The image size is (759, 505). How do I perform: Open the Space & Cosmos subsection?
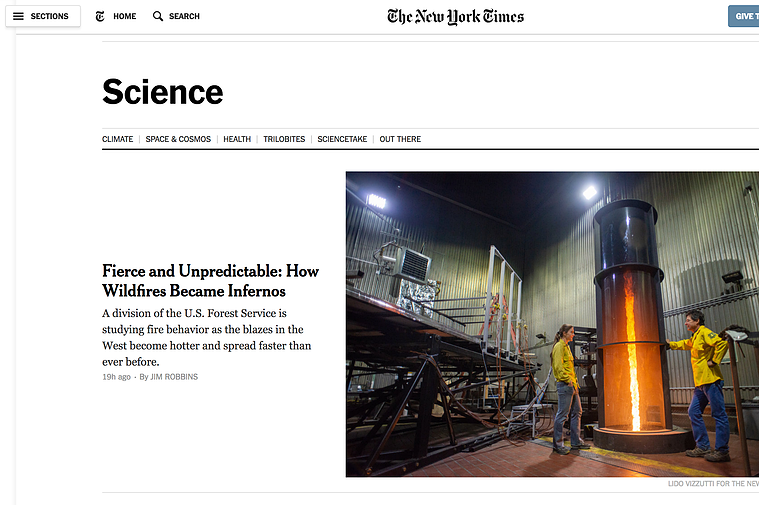(x=178, y=139)
